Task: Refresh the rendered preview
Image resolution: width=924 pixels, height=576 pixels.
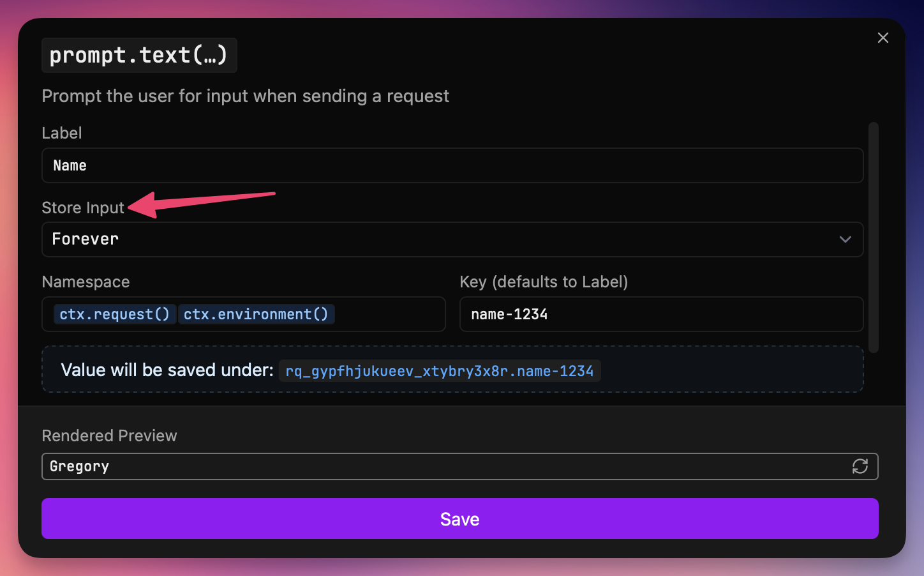Action: tap(860, 466)
